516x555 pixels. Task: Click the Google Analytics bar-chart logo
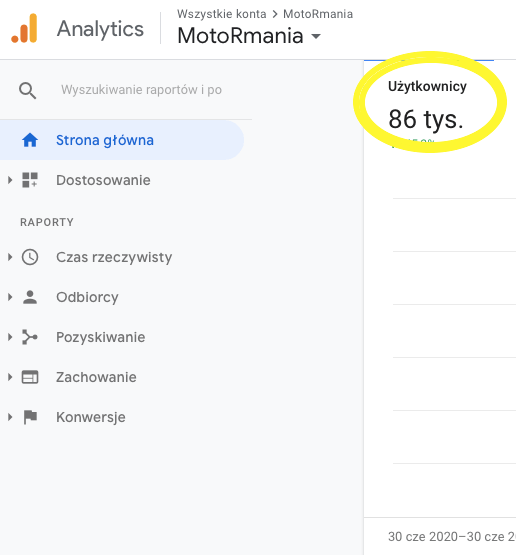tap(24, 28)
